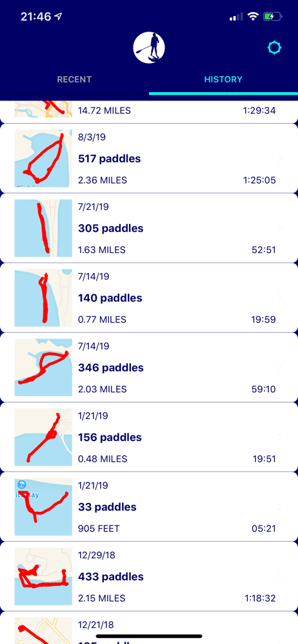Select the 14.72 MILES entry
The width and height of the screenshot is (298, 644).
point(149,111)
